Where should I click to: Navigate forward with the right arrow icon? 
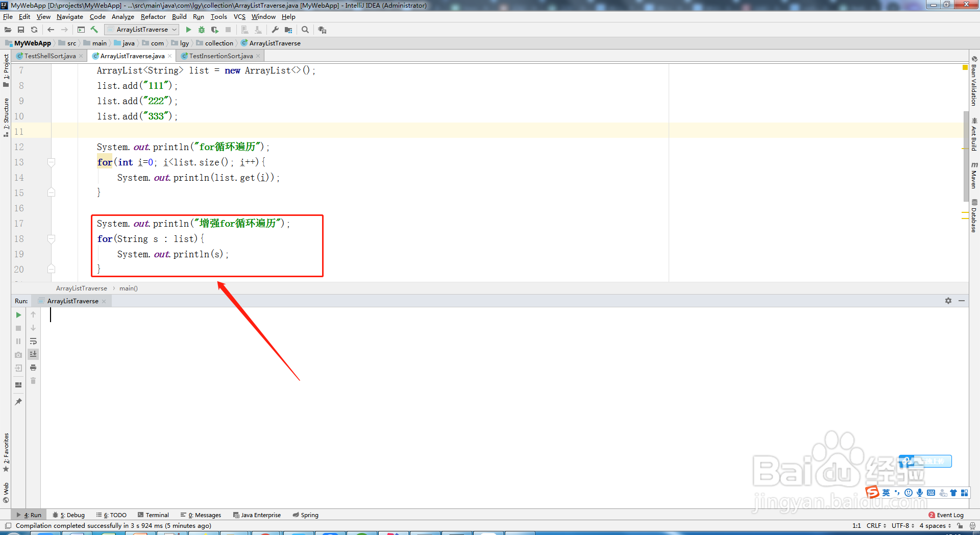point(64,30)
